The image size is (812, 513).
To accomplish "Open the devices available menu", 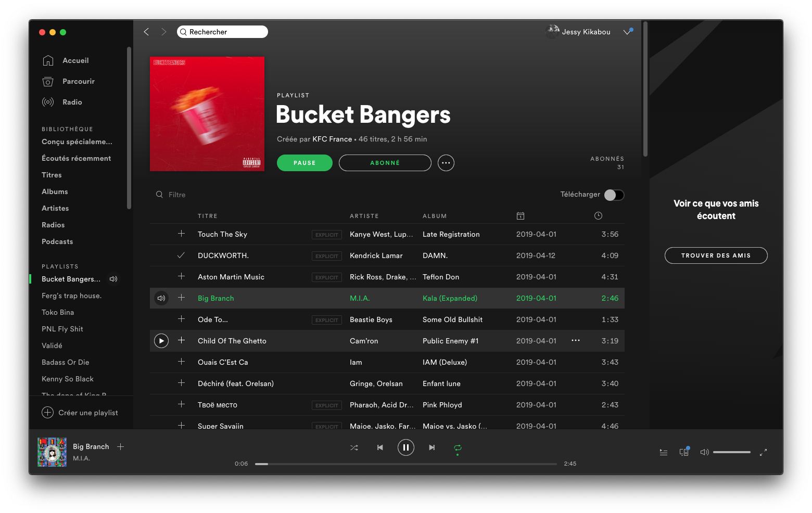I will 684,452.
